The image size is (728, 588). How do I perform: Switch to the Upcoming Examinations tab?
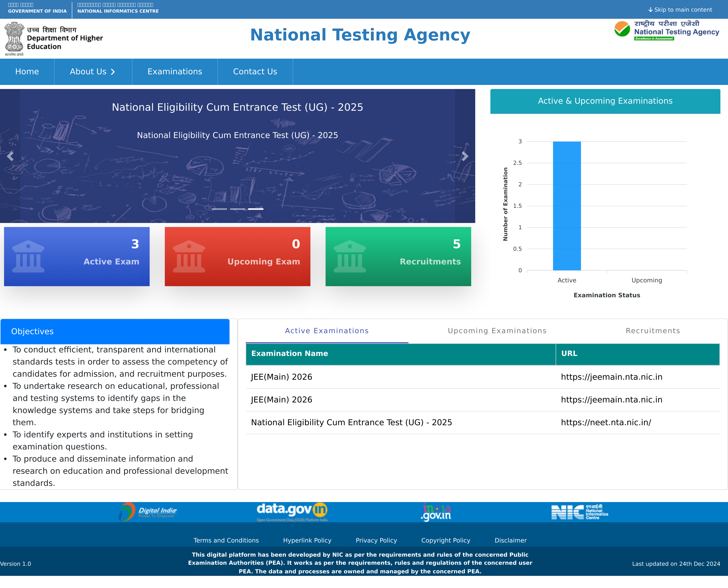click(497, 331)
